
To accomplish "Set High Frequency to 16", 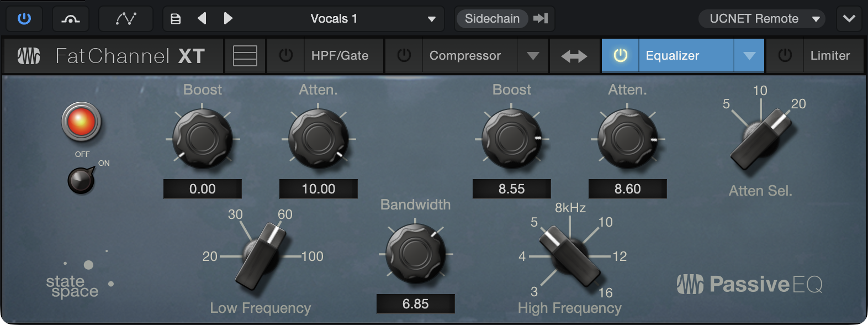I will coord(606,292).
